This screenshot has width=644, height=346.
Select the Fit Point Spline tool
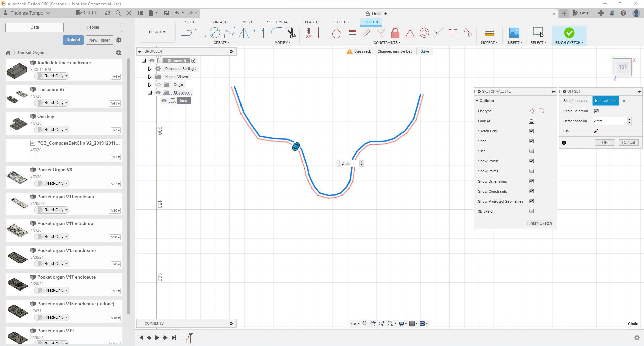[229, 33]
